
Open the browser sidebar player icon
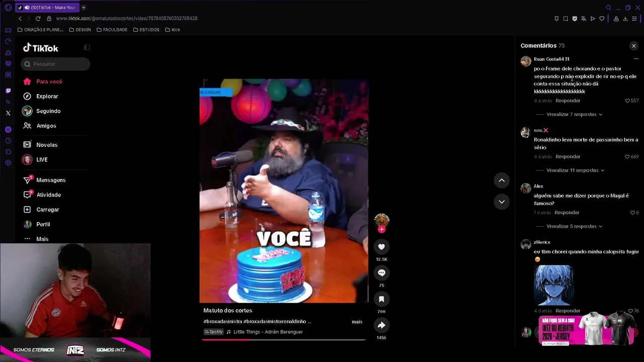[x=8, y=130]
